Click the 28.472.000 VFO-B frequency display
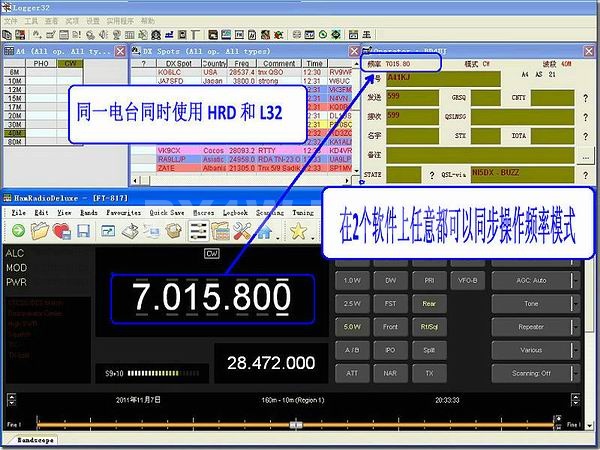This screenshot has height=450, width=600. 271,363
